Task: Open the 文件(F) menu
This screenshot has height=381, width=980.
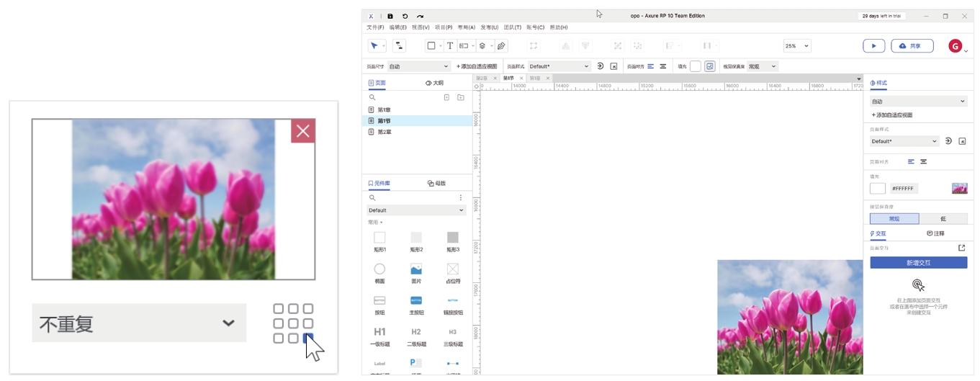Action: click(375, 27)
